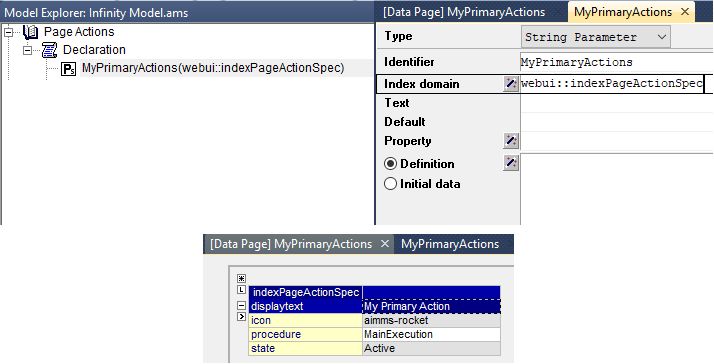The image size is (714, 364).
Task: Click the empty Property attribute field
Action: tap(617, 141)
